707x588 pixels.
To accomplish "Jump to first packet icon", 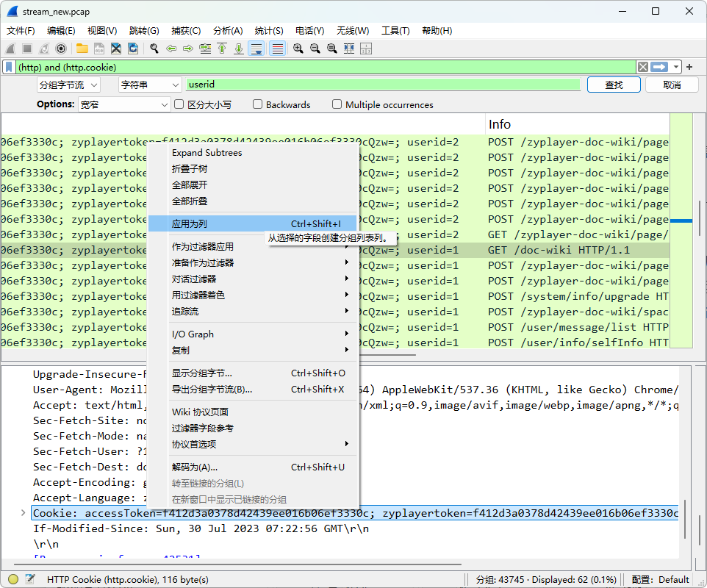I will click(222, 49).
